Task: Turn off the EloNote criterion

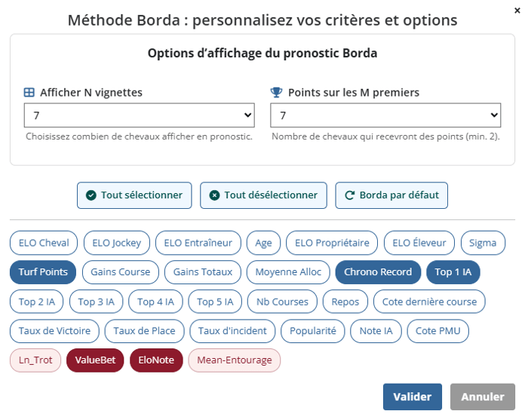Action: coord(156,360)
